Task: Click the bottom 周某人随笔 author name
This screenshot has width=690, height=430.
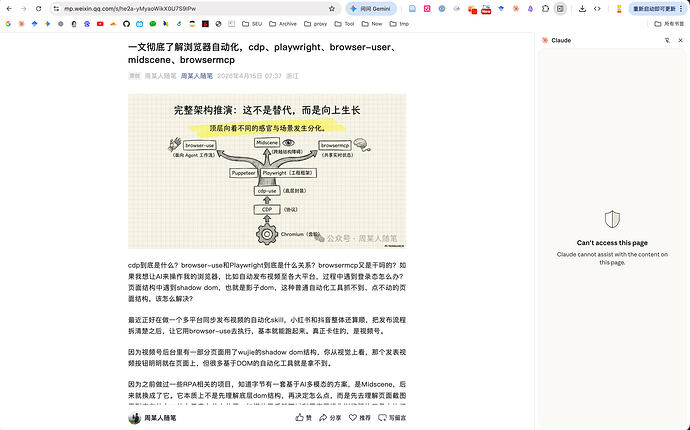Action: pyautogui.click(x=160, y=418)
